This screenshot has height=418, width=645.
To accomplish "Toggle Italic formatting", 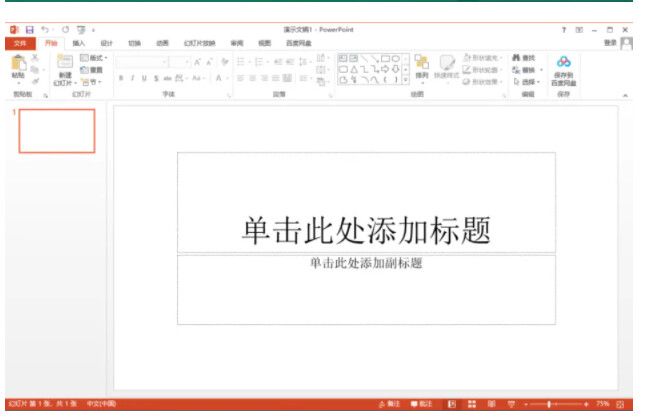I will tap(132, 78).
